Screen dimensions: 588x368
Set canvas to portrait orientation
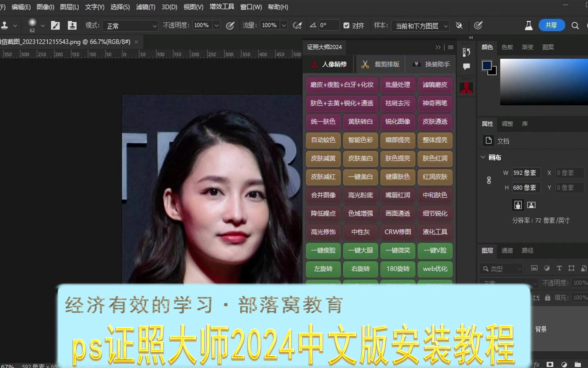[x=518, y=205]
